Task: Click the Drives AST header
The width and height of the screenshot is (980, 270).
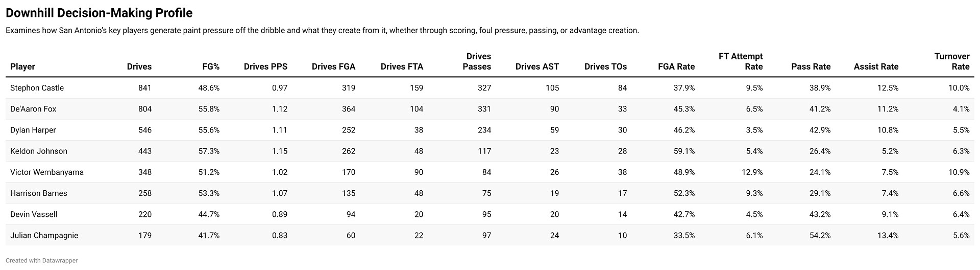Action: (537, 66)
